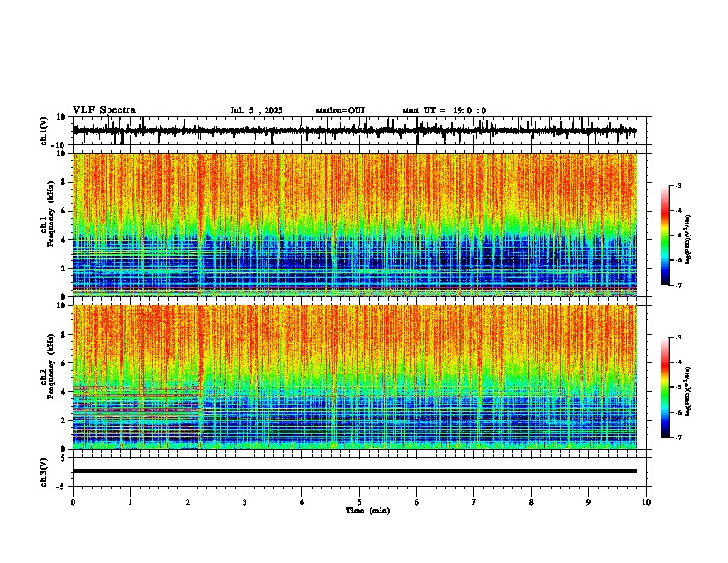Click the "VLF Spectra" plot title
728x563 pixels.
click(104, 110)
